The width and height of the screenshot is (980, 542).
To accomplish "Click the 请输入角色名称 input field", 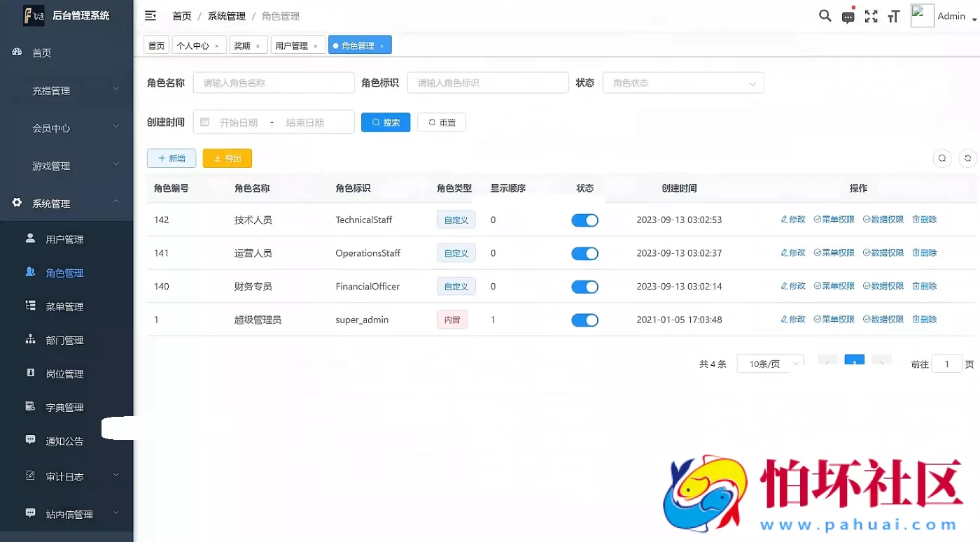I will [x=273, y=83].
